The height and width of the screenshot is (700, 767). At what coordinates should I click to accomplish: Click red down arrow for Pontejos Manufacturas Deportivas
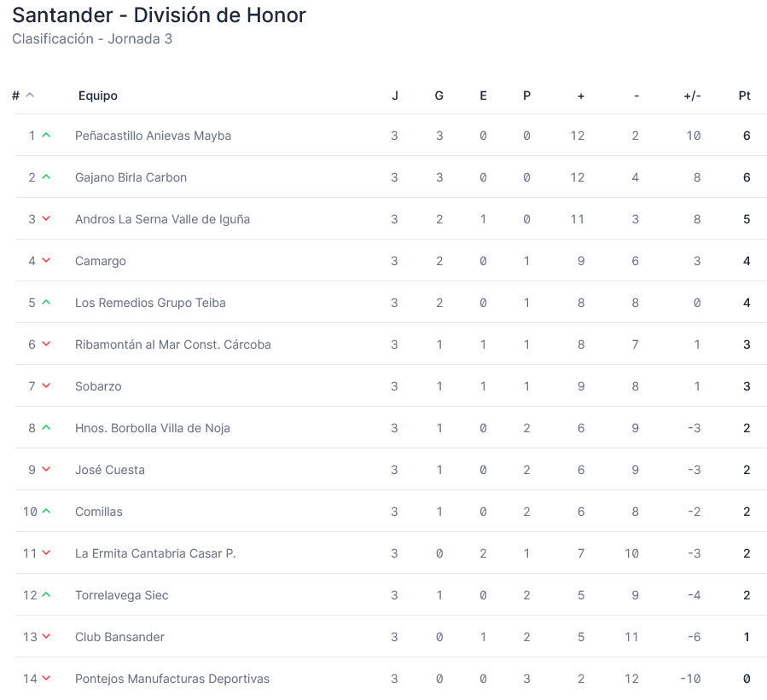(46, 679)
